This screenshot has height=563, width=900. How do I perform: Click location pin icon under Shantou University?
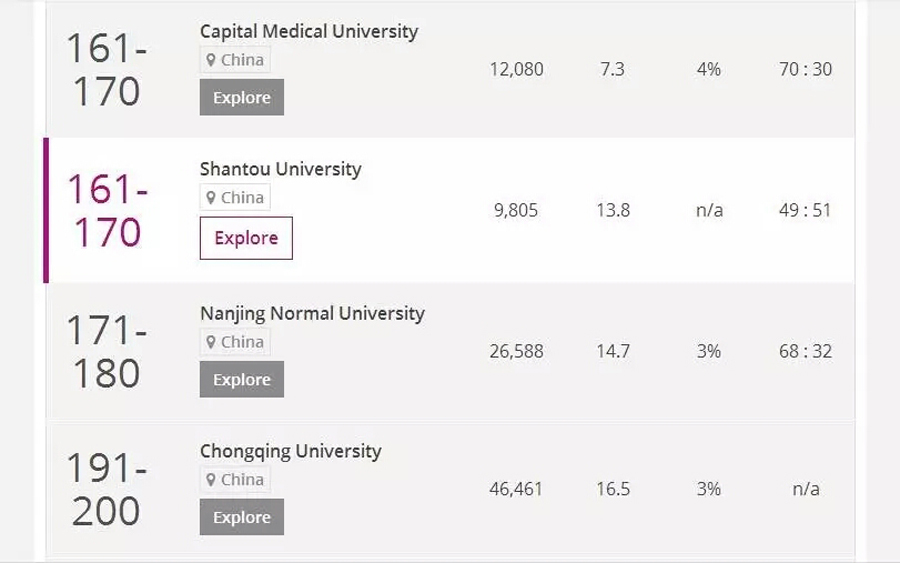pyautogui.click(x=211, y=197)
